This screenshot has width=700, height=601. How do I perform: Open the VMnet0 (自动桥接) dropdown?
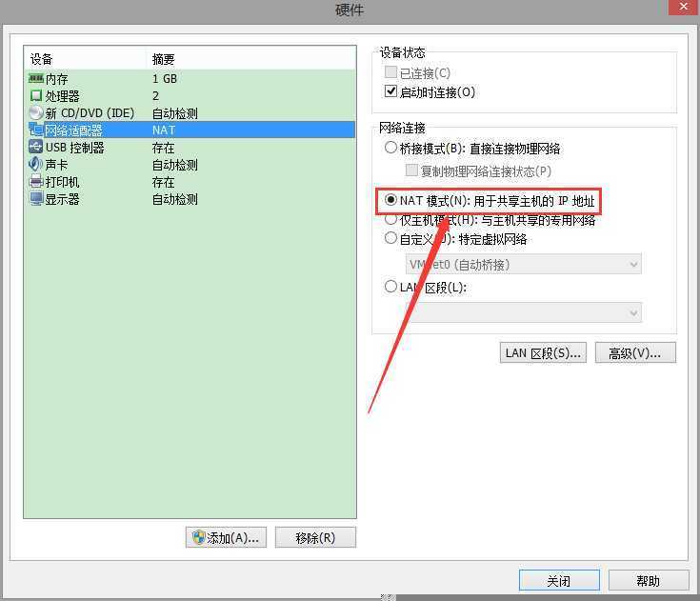pyautogui.click(x=523, y=265)
